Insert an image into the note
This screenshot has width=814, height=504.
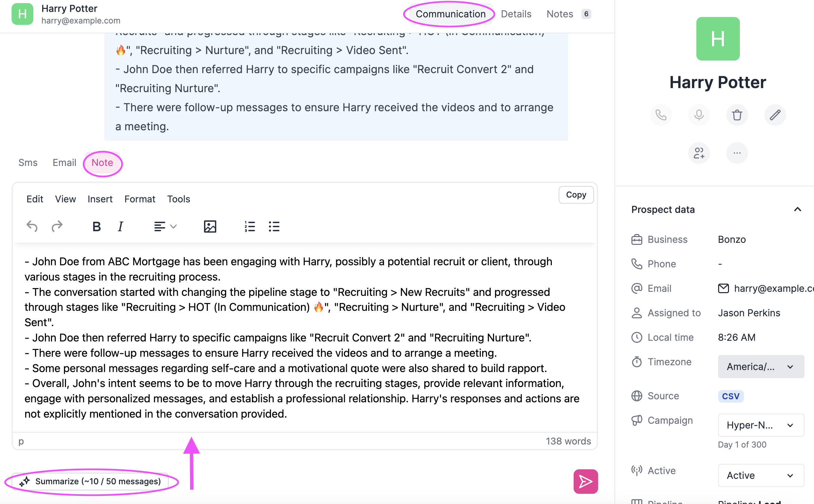coord(210,226)
